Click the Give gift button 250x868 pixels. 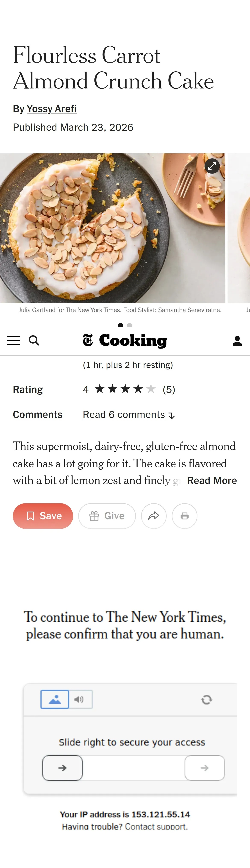107,516
